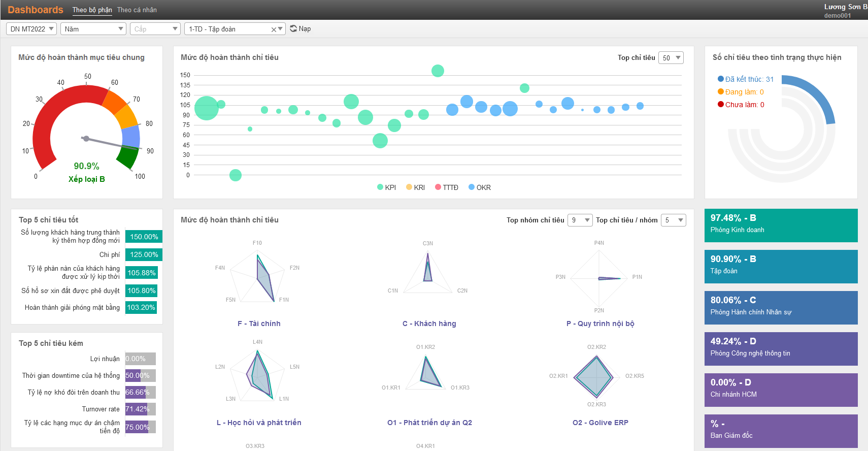Screen dimensions: 868x451
Task: Open the Top chỉ tiêu / nhóm 5 dropdown
Action: coord(674,220)
